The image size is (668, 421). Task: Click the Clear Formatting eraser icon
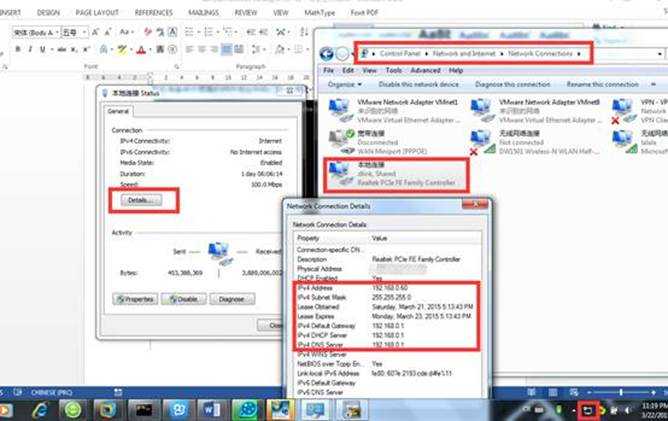tap(148, 32)
